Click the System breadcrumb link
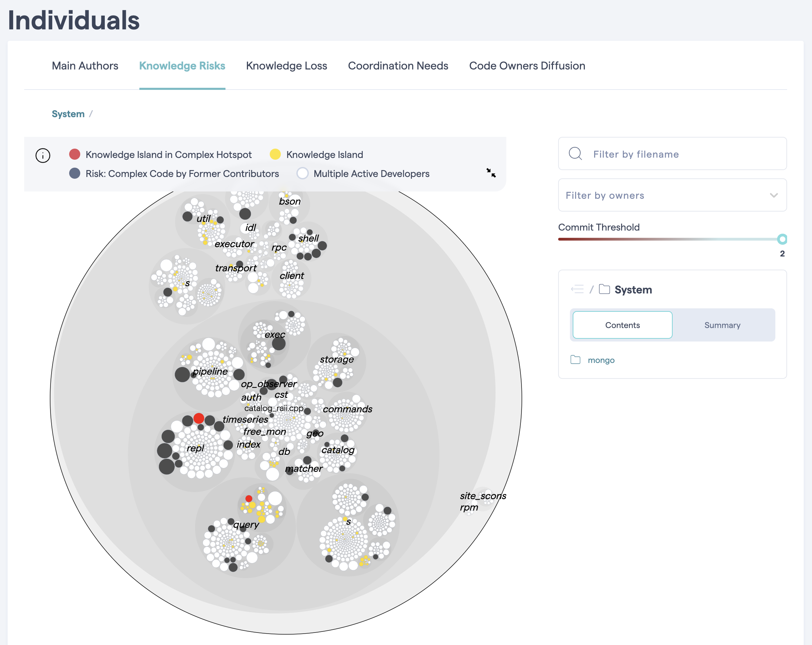The height and width of the screenshot is (645, 812). click(68, 113)
